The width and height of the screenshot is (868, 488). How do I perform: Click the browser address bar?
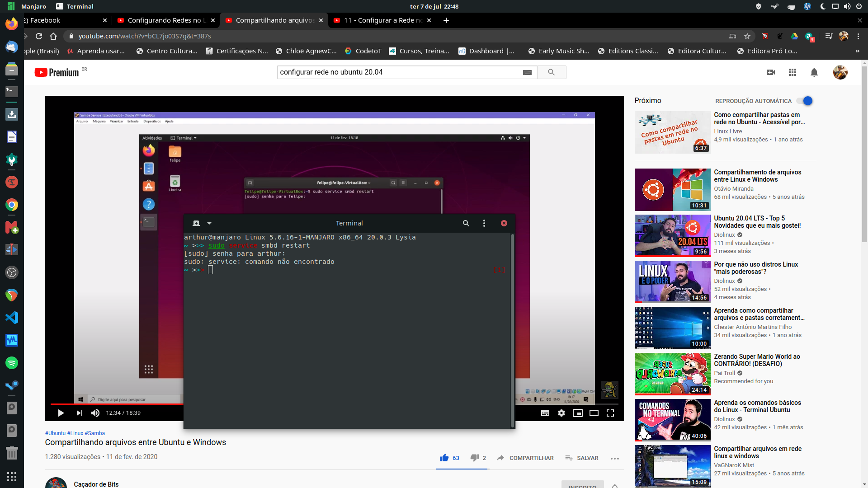(398, 36)
